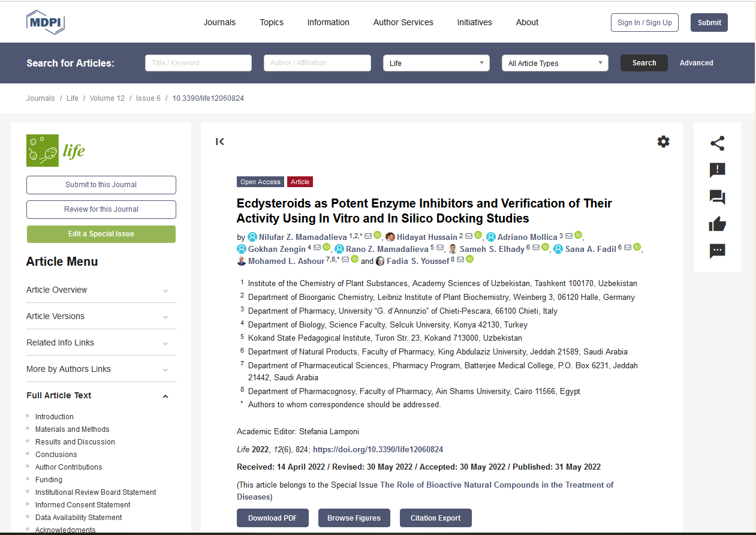Click the Download PDF button
Screen dimensions: 756x535
(273, 518)
